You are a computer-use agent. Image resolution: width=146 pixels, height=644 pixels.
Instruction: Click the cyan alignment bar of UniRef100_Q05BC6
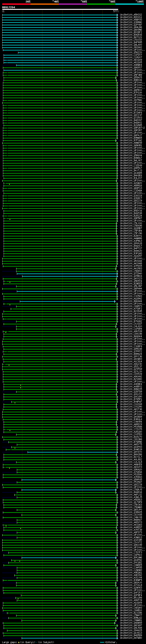(x=70, y=276)
